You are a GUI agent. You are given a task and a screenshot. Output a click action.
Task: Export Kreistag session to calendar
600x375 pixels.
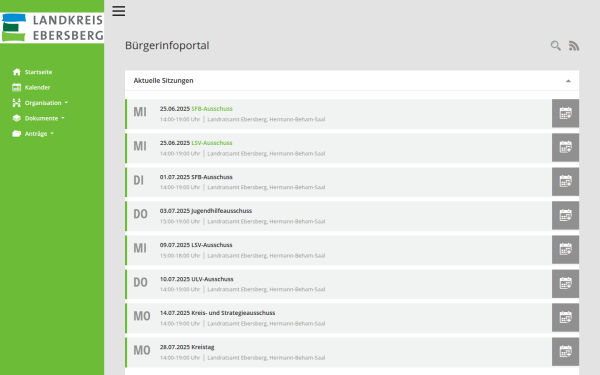coord(565,352)
